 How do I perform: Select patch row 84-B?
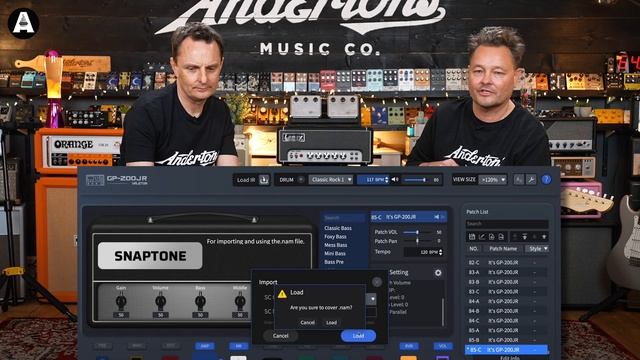(x=506, y=311)
